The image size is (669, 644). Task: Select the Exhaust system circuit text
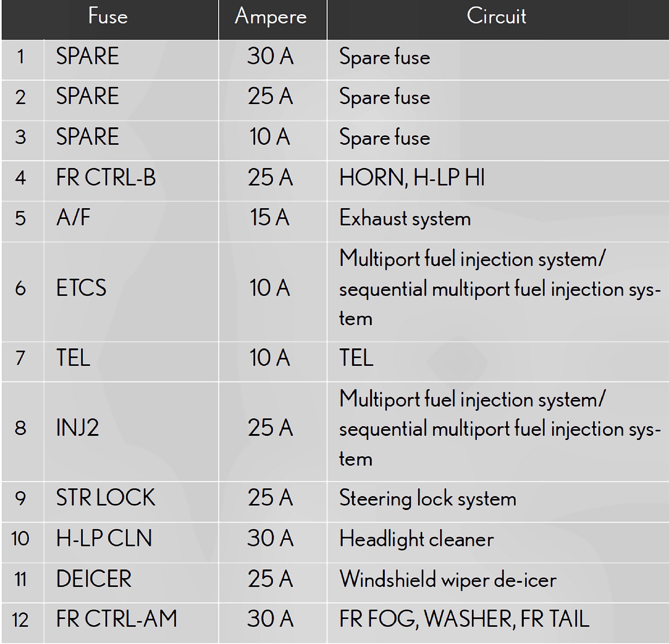405,218
